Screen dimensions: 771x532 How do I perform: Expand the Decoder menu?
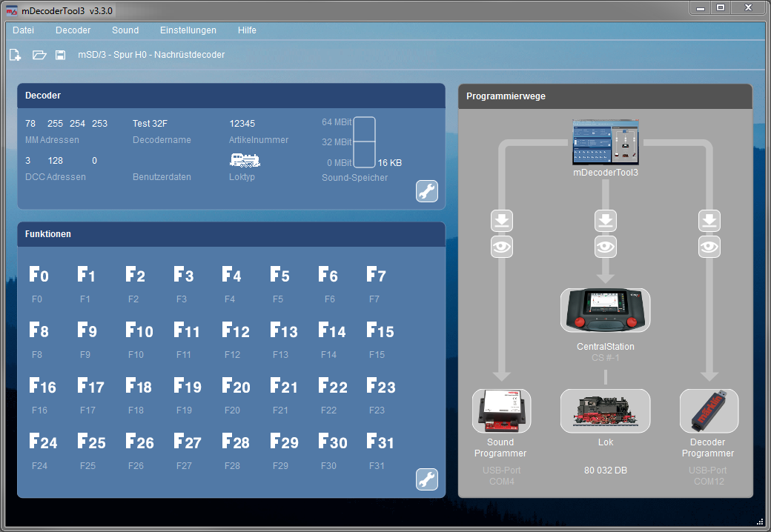point(73,30)
